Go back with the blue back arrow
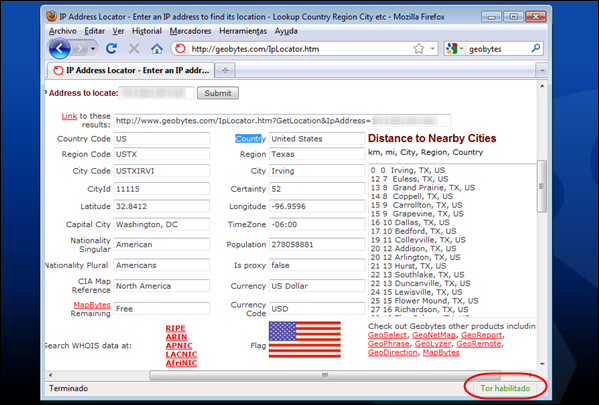The height and width of the screenshot is (405, 599). [59, 49]
